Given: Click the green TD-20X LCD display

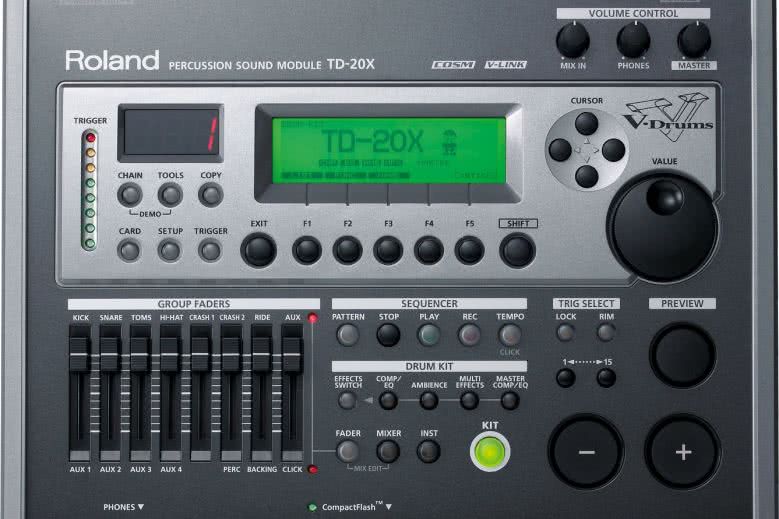Looking at the screenshot, I should [389, 150].
